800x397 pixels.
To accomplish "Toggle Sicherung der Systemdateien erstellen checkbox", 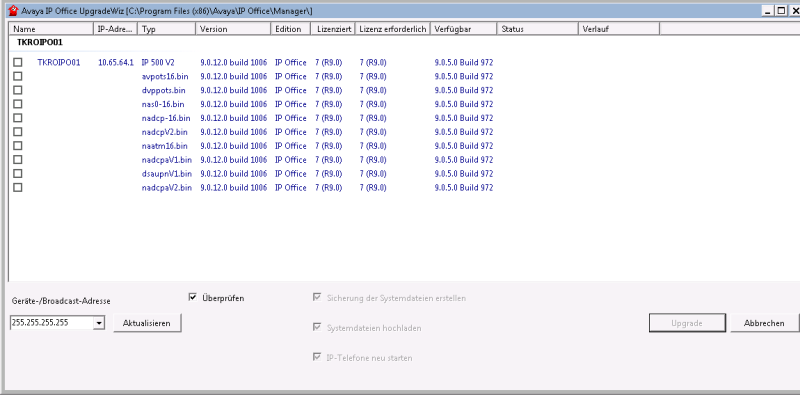I will (x=317, y=297).
